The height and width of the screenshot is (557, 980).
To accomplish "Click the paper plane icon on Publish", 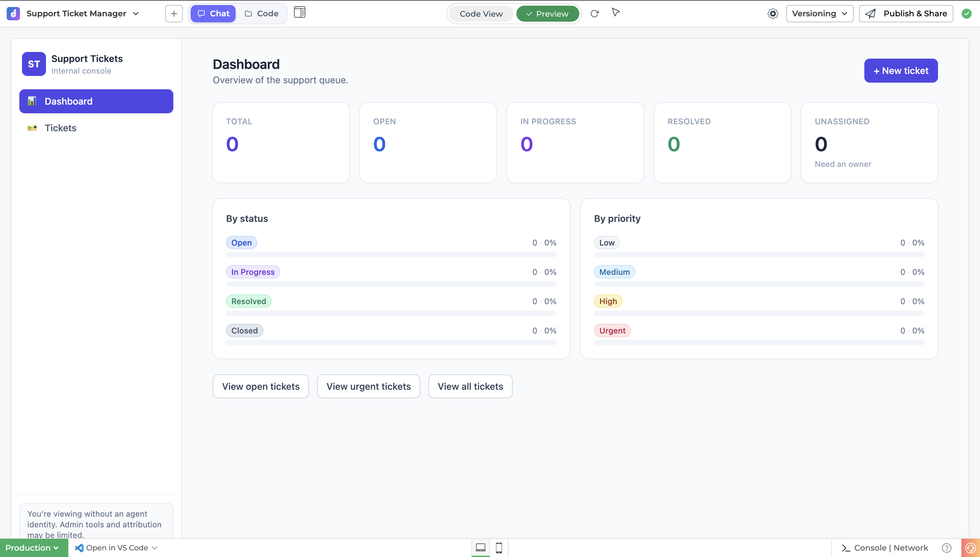I will 871,14.
